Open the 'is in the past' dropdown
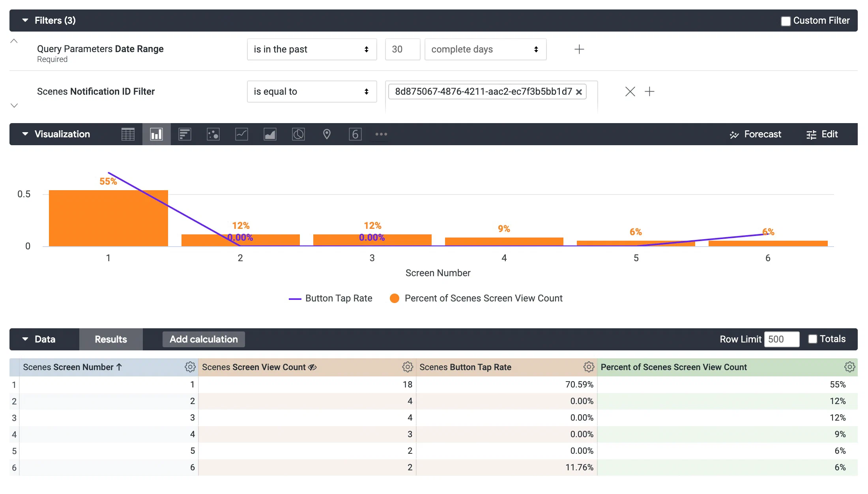The height and width of the screenshot is (494, 868). (312, 49)
